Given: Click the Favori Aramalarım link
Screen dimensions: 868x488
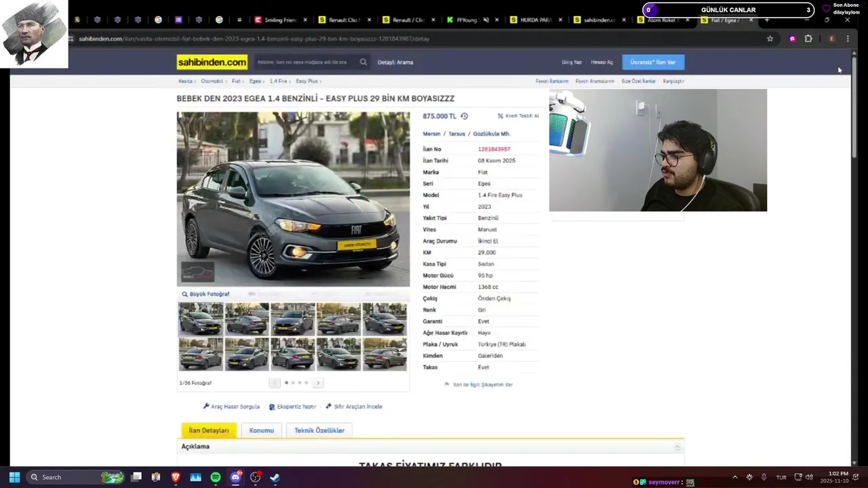Looking at the screenshot, I should (595, 81).
